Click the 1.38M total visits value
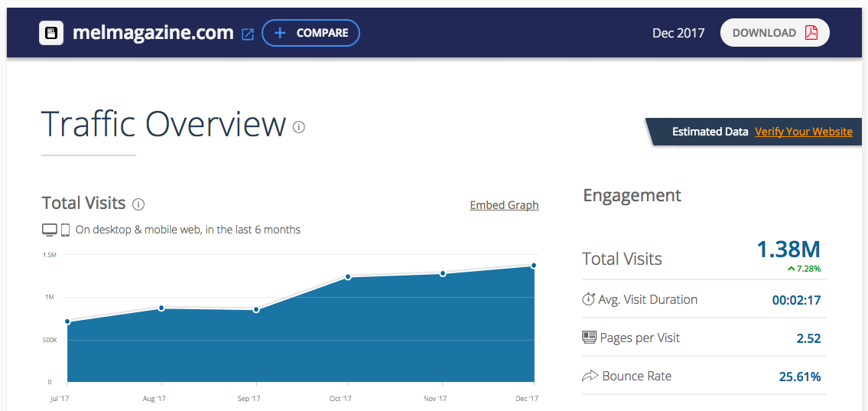Viewport: 868px width, 411px height. 788,250
